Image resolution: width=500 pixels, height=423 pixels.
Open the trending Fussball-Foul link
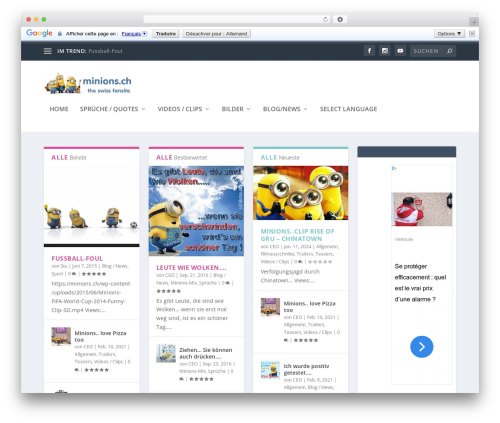click(x=105, y=51)
